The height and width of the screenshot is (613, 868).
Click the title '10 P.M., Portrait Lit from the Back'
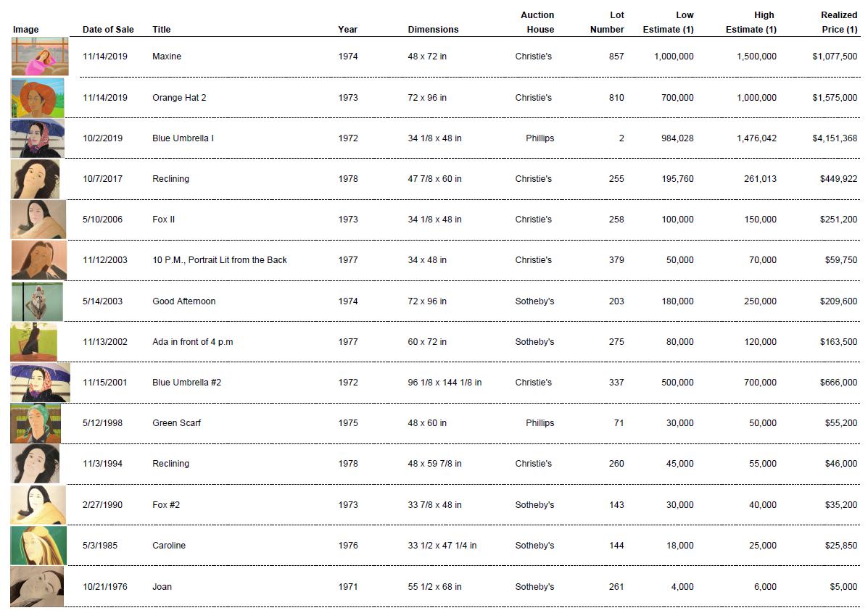click(x=220, y=260)
